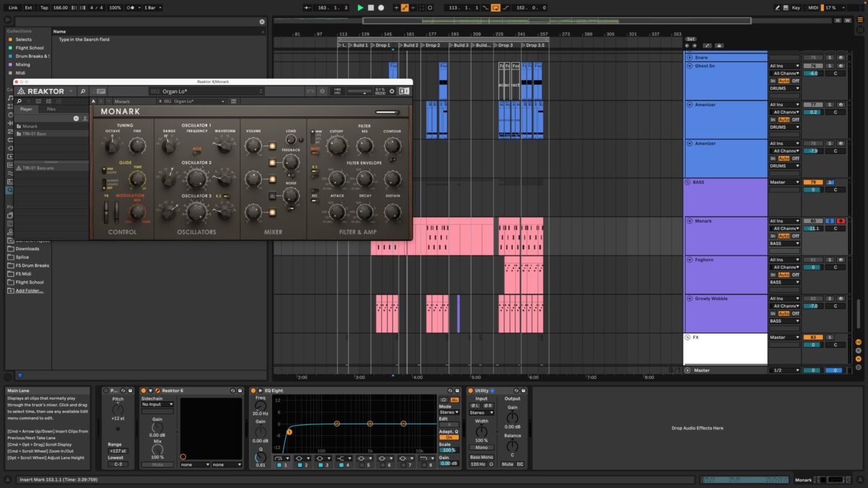Toggle the computer MIDI keyboard icon

click(786, 7)
